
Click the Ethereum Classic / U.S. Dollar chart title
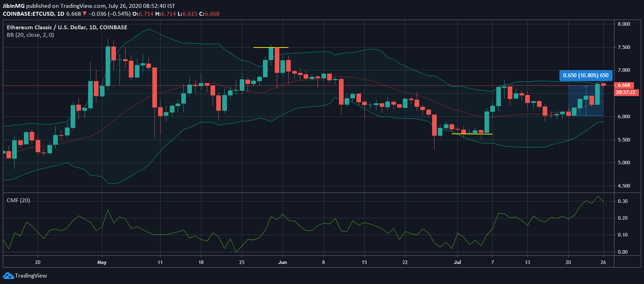[x=67, y=28]
